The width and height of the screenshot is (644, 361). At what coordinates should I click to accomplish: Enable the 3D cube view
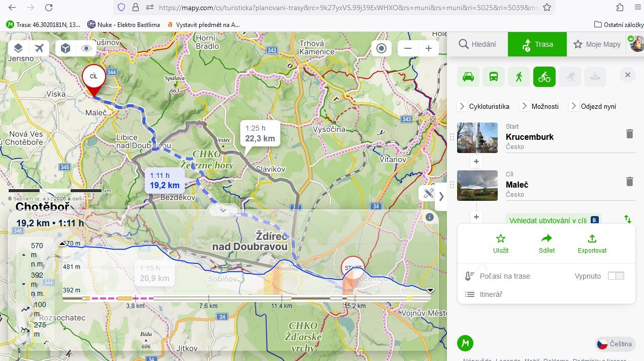(x=66, y=48)
